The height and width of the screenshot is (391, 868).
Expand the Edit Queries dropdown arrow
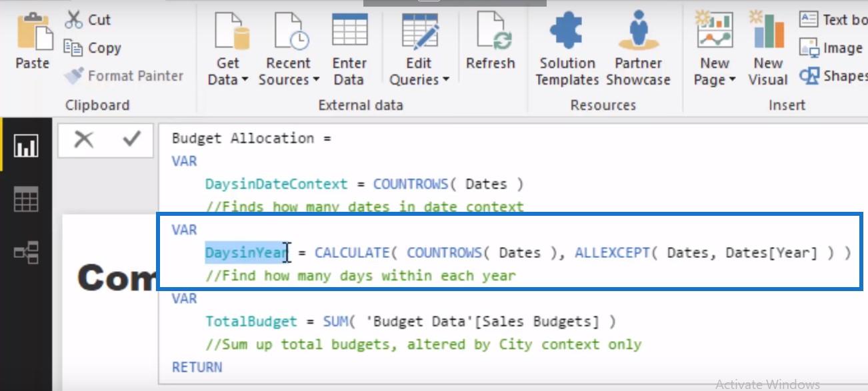coord(445,80)
